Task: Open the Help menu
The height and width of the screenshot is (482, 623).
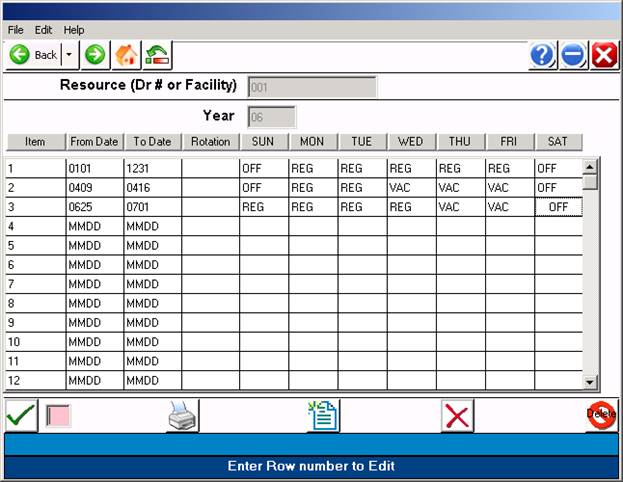Action: pyautogui.click(x=74, y=30)
